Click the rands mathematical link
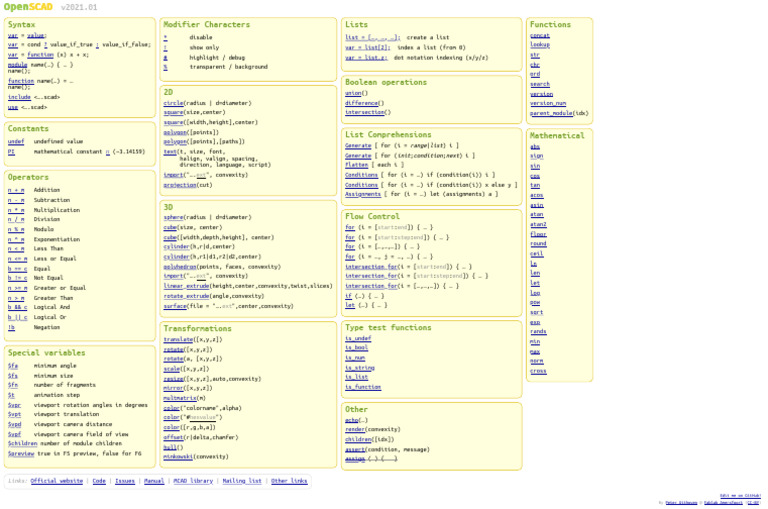The width and height of the screenshot is (768, 509). pyautogui.click(x=538, y=332)
